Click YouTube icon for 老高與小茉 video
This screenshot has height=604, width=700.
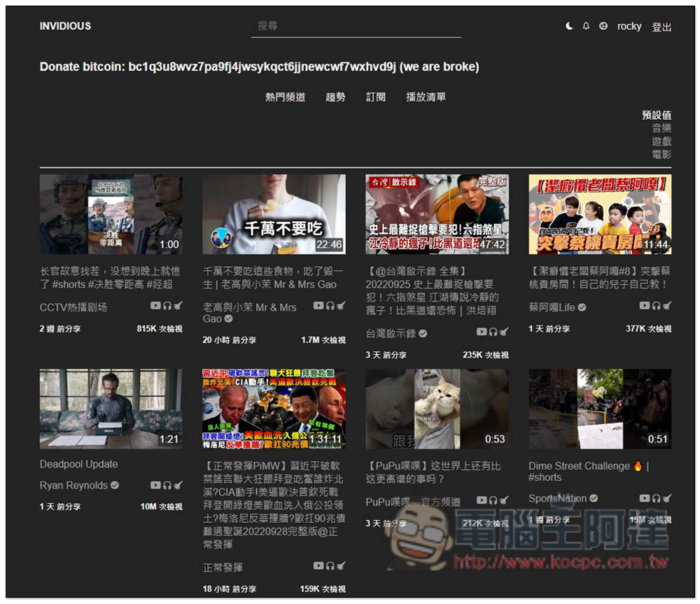318,306
